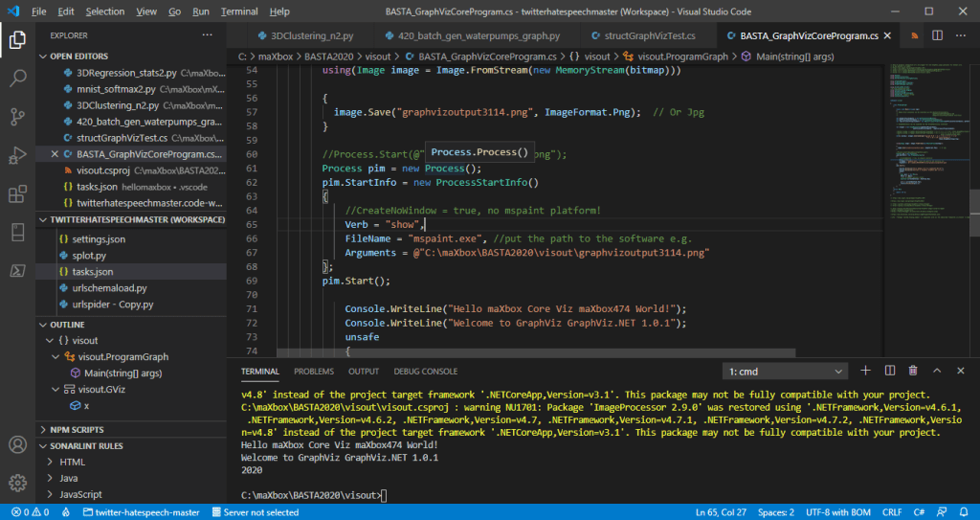Open the '1: cmd' terminal selector dropdown
This screenshot has width=980, height=520.
(x=785, y=371)
